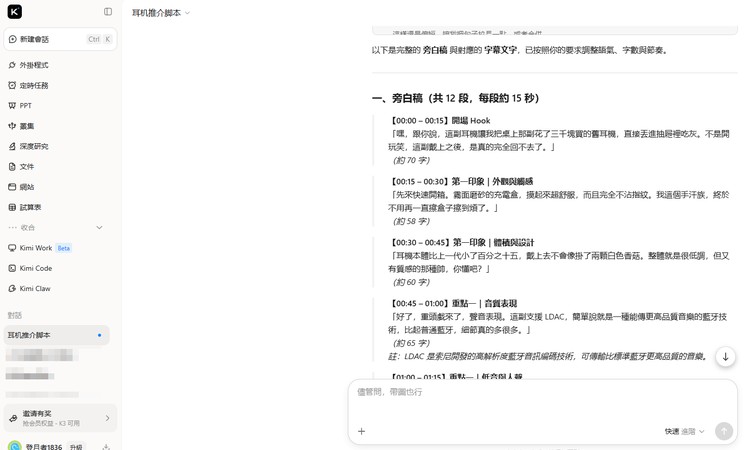747x450 pixels.
Task: Click the (約 70 字) note
Action: point(411,160)
